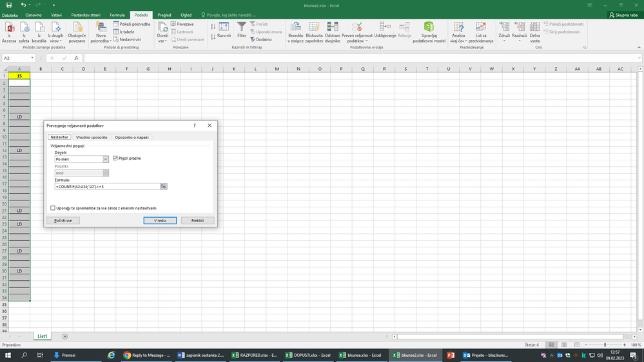The image size is (644, 362).
Task: Click the Iz besedila text import icon
Action: (39, 32)
